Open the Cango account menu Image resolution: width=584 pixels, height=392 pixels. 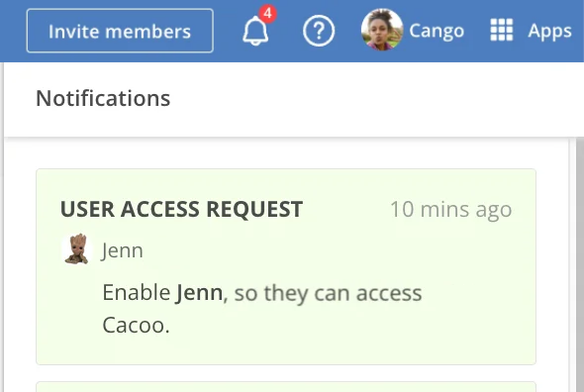(x=437, y=31)
